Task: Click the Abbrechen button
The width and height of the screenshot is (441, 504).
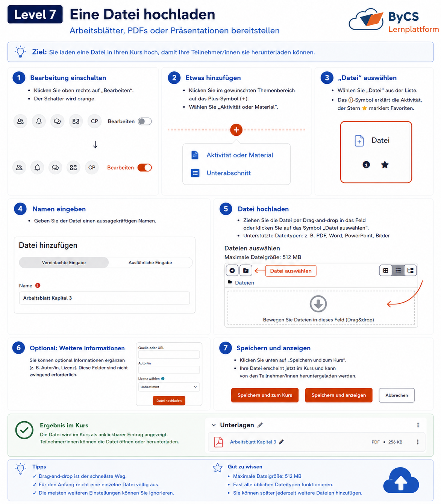Action: [x=397, y=395]
